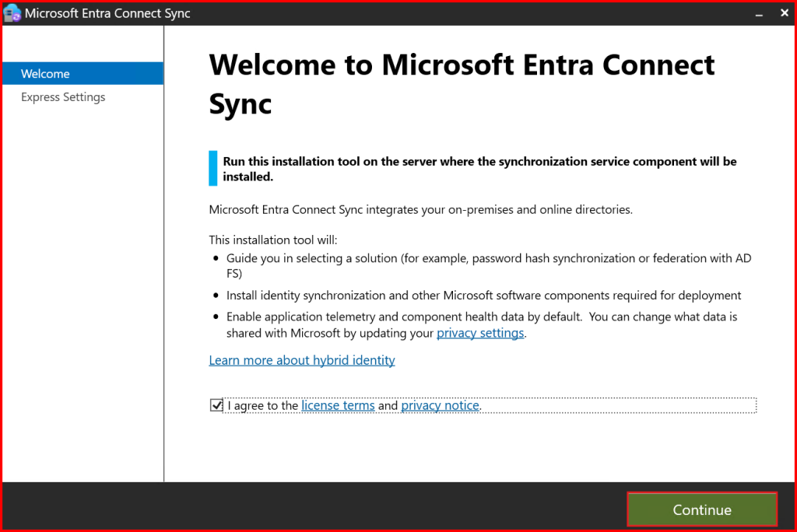Close the Entra Connect Sync installer window

(x=782, y=13)
